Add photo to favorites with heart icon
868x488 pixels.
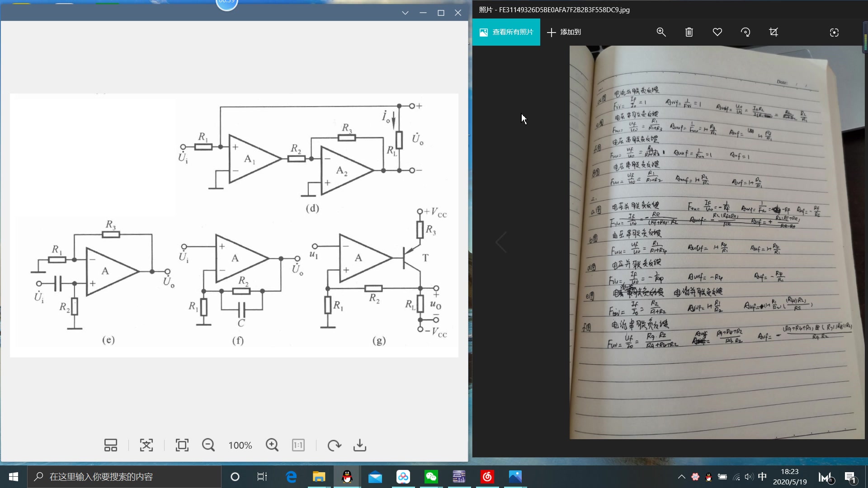pyautogui.click(x=717, y=32)
